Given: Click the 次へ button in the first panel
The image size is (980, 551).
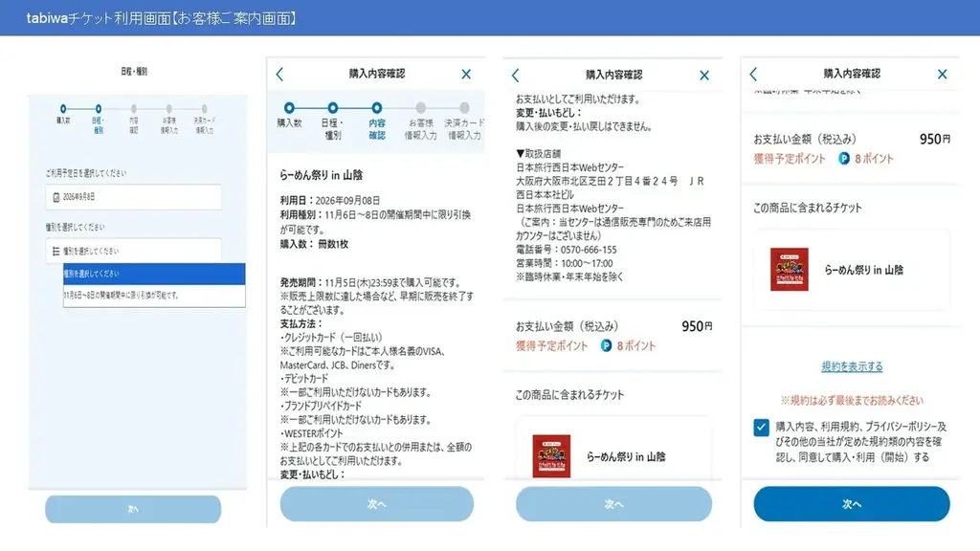Looking at the screenshot, I should (x=133, y=509).
